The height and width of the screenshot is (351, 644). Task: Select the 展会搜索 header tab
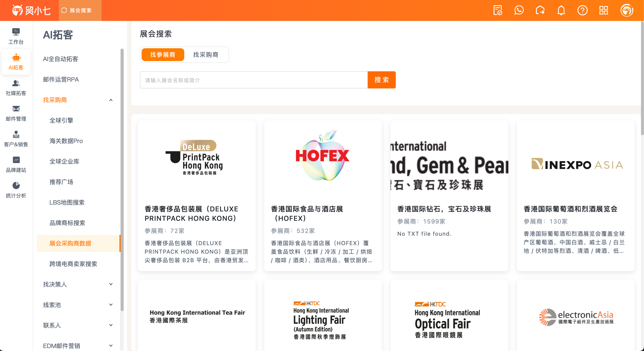80,10
